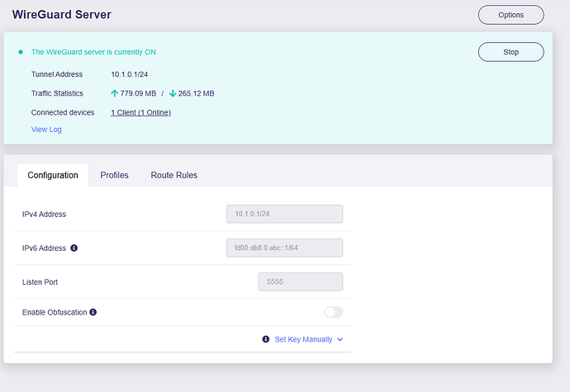Click the IPv4 Address label

coord(44,215)
